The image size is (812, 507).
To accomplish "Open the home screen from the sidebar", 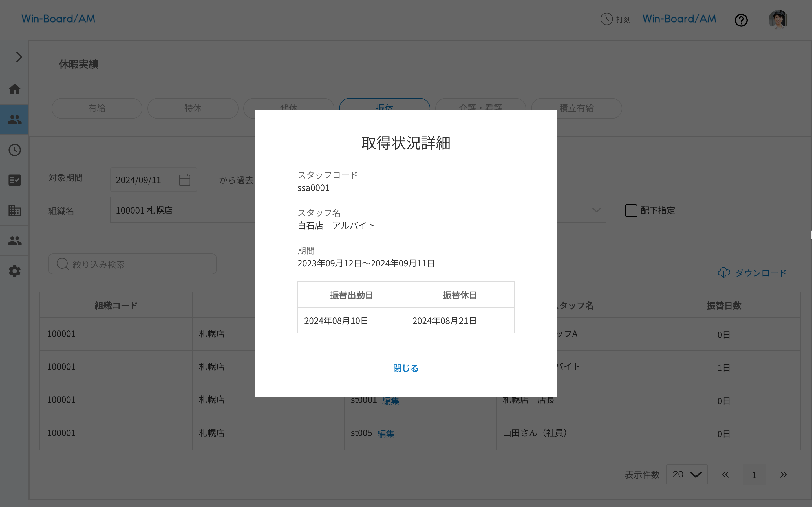I will point(14,89).
